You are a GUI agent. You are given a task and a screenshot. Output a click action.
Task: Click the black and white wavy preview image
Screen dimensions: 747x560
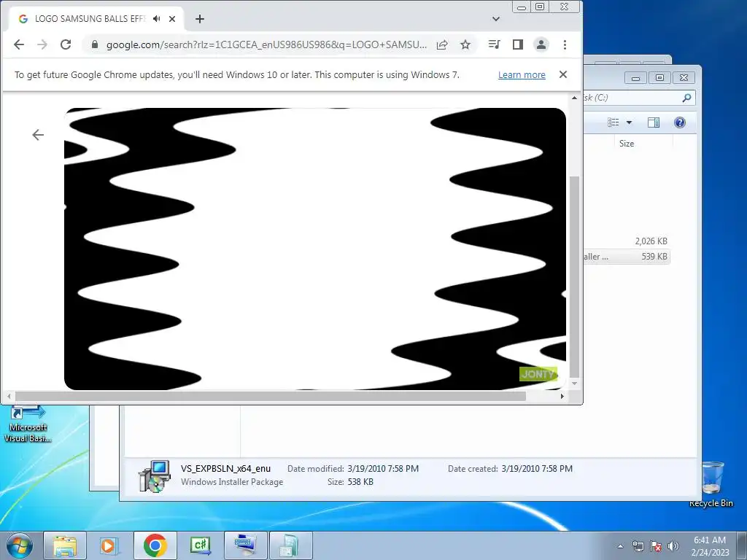(315, 249)
